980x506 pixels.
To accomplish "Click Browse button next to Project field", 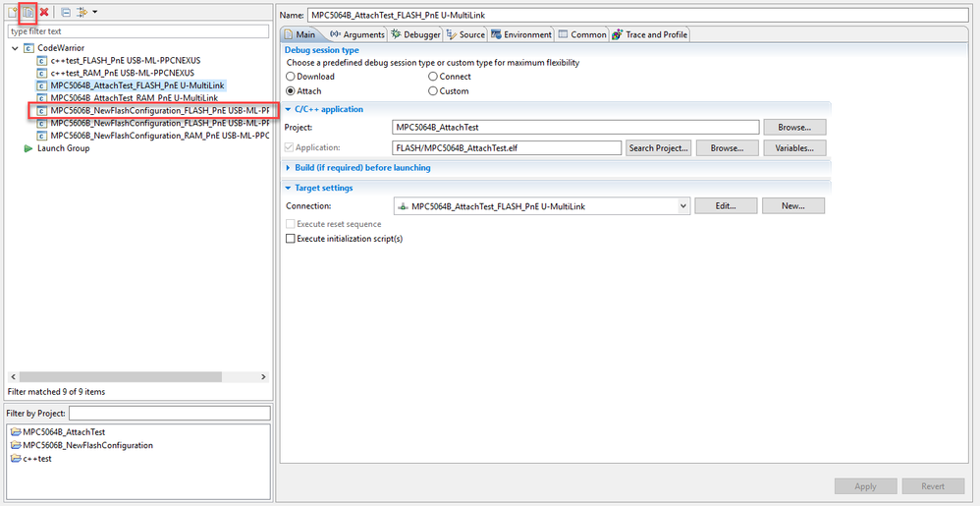I will point(794,127).
